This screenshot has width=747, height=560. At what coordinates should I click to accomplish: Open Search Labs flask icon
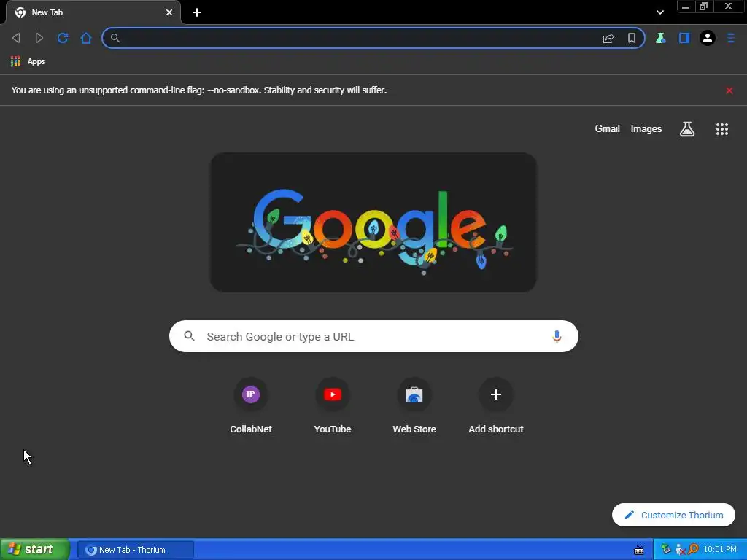pyautogui.click(x=687, y=129)
